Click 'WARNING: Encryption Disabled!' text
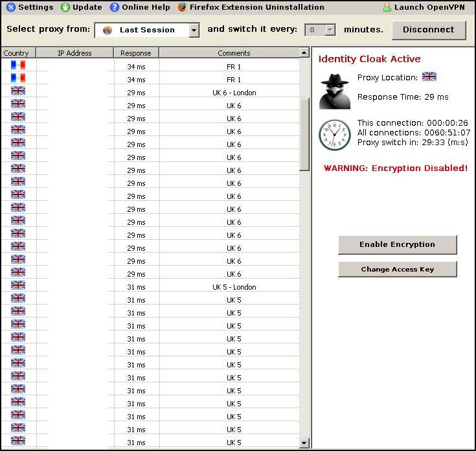This screenshot has width=476, height=451. (396, 168)
